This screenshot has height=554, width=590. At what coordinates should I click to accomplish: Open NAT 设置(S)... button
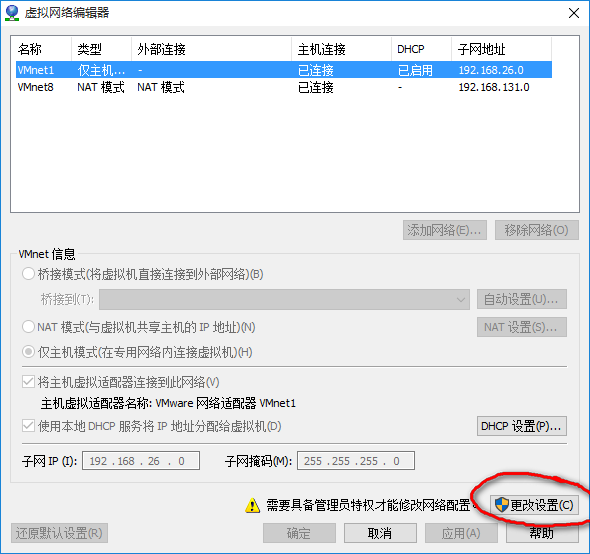pos(522,327)
